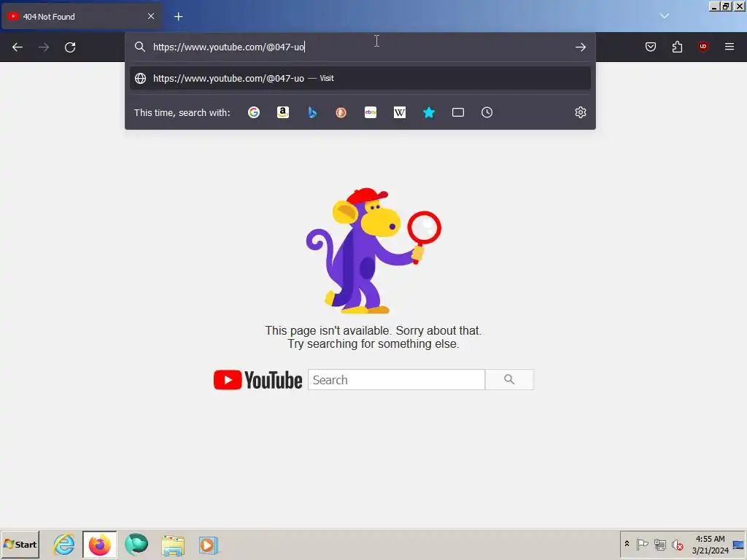Image resolution: width=747 pixels, height=560 pixels.
Task: Open the uBlock Origin extension icon
Action: point(703,47)
